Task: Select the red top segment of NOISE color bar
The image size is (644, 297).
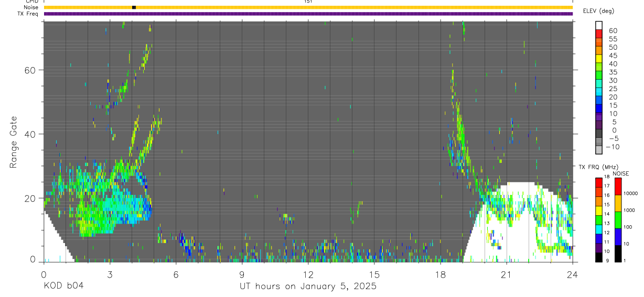Action: pos(618,186)
